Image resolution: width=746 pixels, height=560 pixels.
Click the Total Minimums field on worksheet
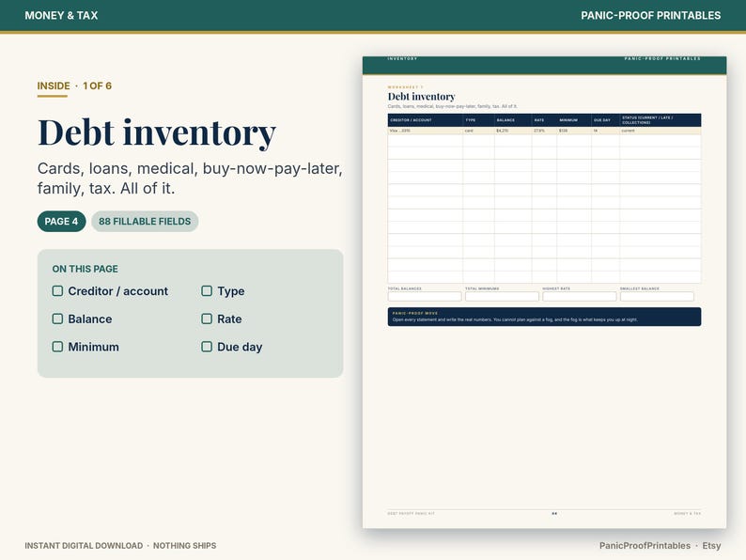click(x=502, y=296)
